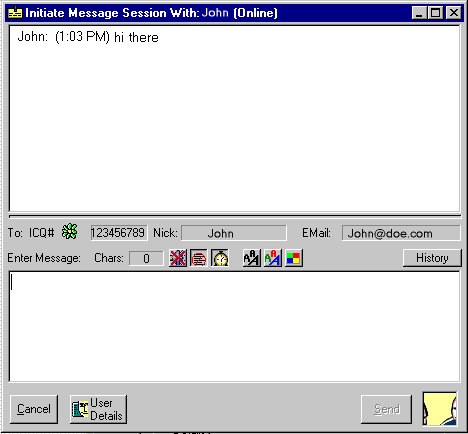Click the Chars counter showing 0
The height and width of the screenshot is (434, 468).
pos(146,258)
